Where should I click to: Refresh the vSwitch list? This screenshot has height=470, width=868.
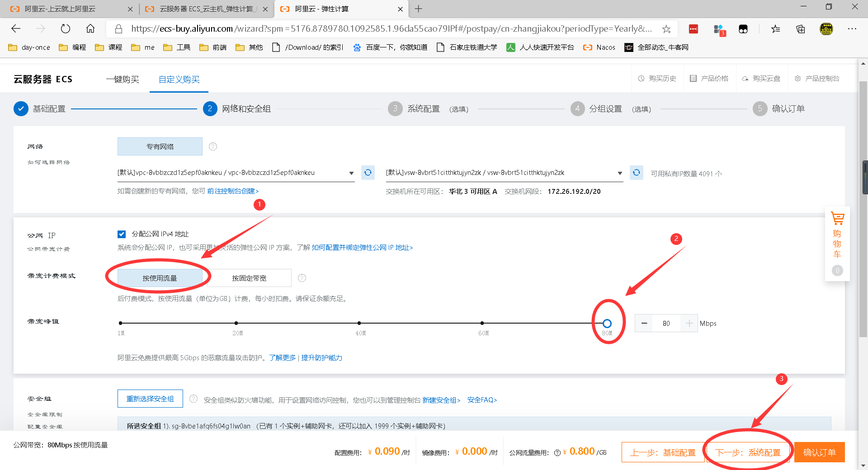[x=637, y=172]
